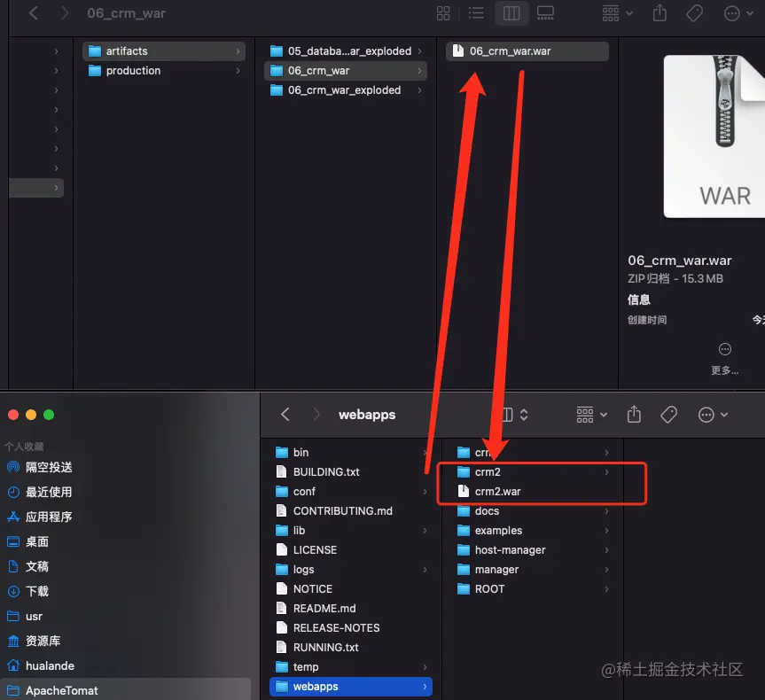
Task: Click the WAR file preview thumbnail
Action: coord(714,136)
